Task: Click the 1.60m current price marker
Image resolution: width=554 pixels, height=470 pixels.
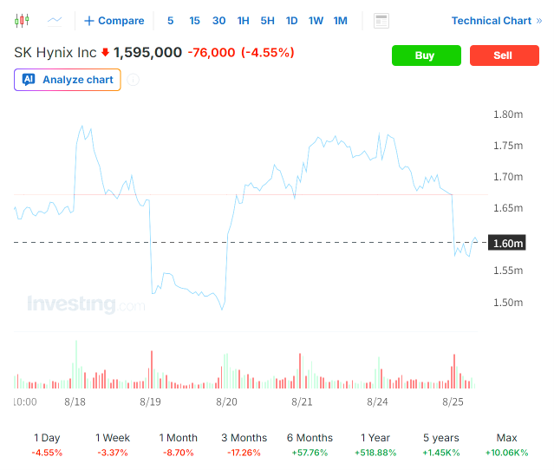Action: click(x=507, y=243)
